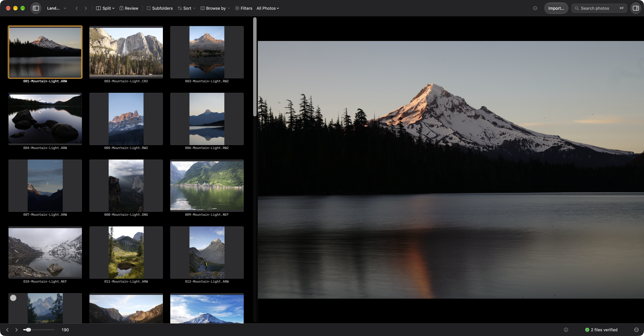
Task: Click filename label 009-Mountain-Light.NEF
Action: (207, 215)
